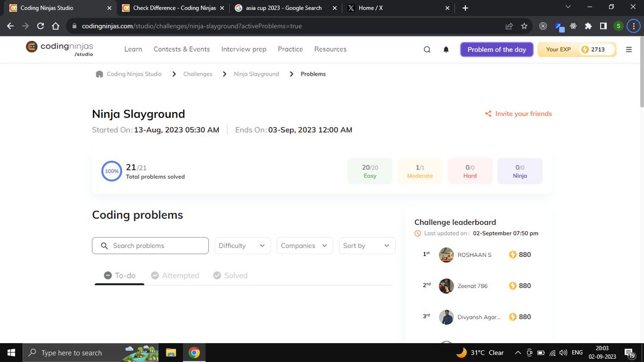Viewport: 644px width, 362px height.
Task: Click the Your EXP 2713 badge
Action: point(577,49)
